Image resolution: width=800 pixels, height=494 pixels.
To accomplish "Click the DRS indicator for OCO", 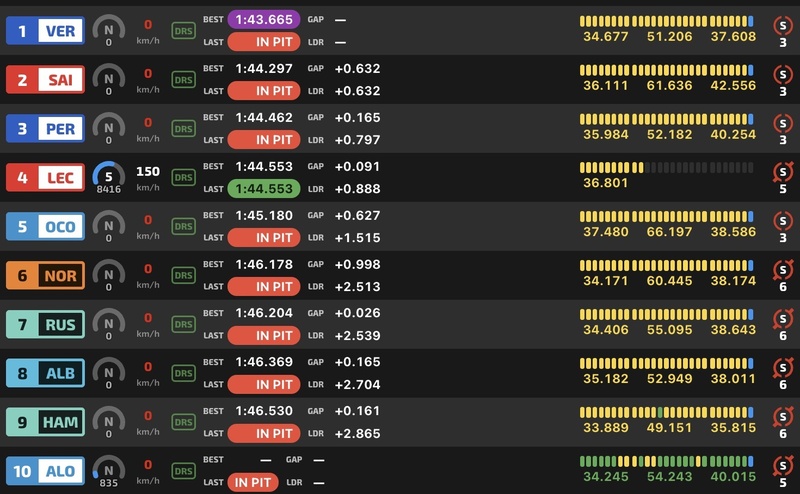I will coord(183,226).
